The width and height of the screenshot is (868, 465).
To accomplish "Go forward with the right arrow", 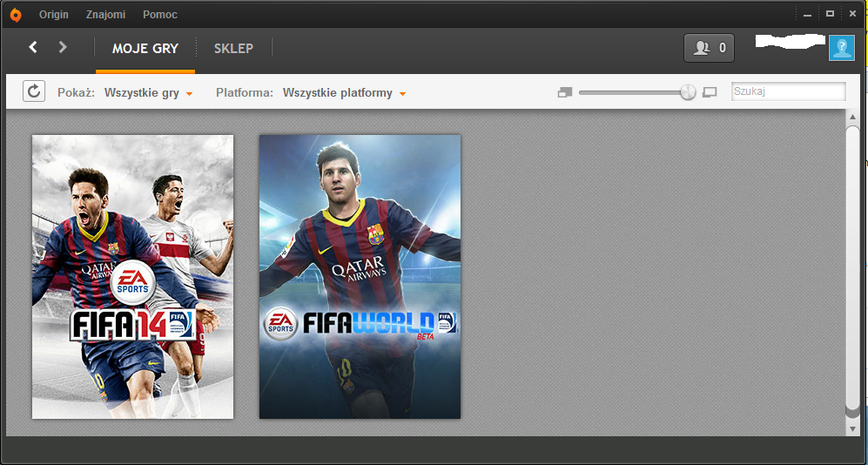I will click(63, 47).
